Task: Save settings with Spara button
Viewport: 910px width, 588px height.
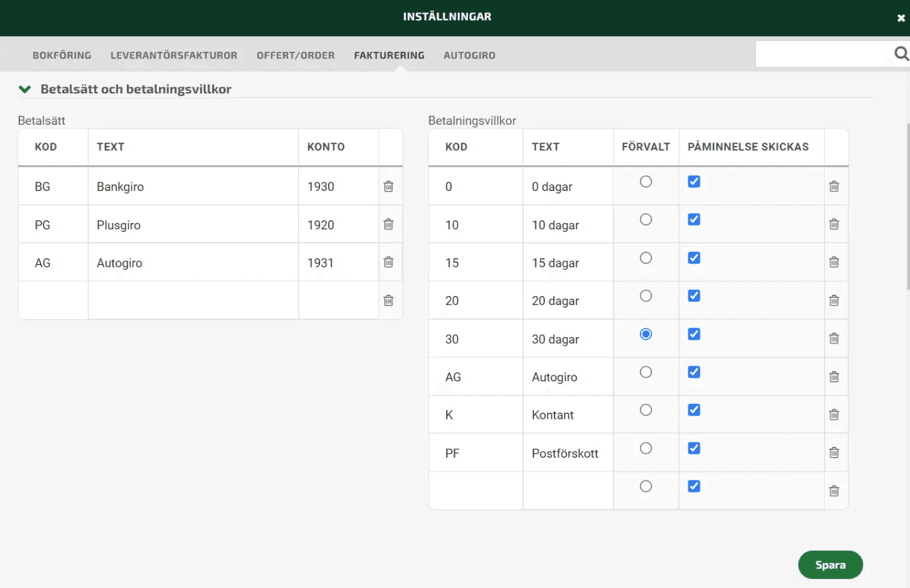Action: pos(830,565)
